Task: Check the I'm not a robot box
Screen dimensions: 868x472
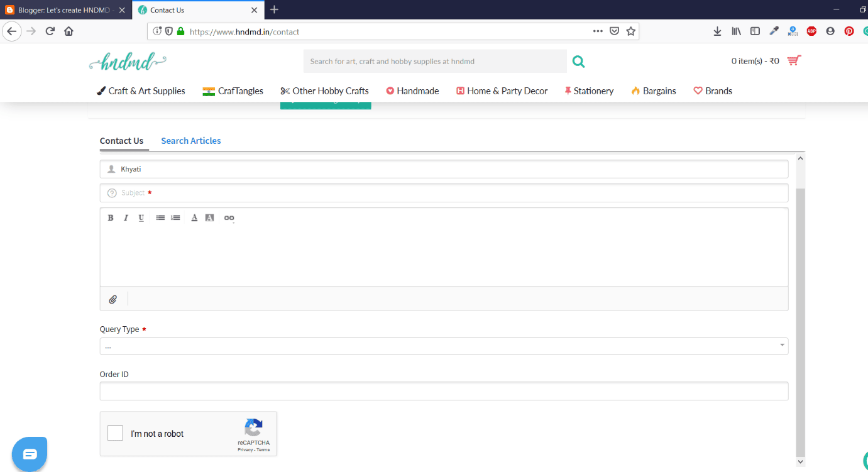Action: point(115,433)
